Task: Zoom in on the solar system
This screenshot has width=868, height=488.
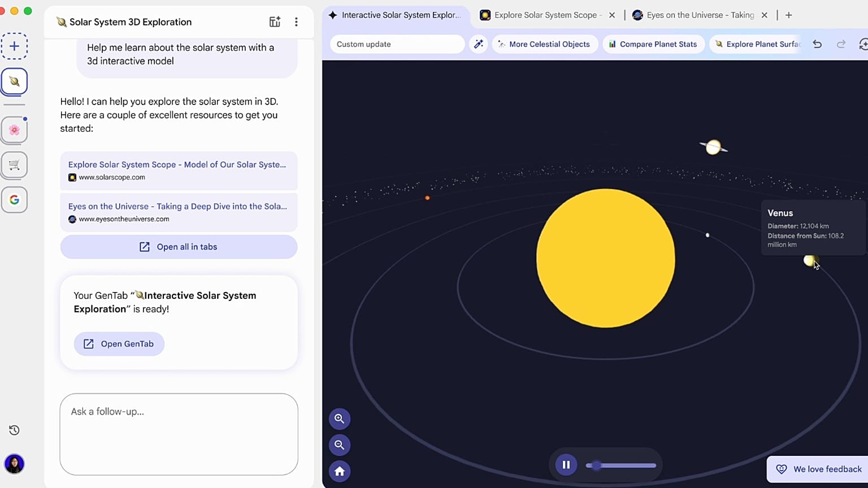Action: 340,419
